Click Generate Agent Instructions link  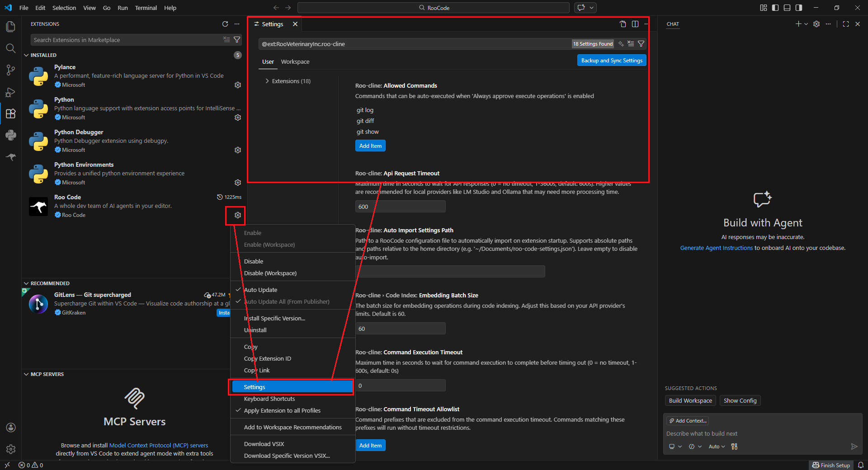click(716, 248)
